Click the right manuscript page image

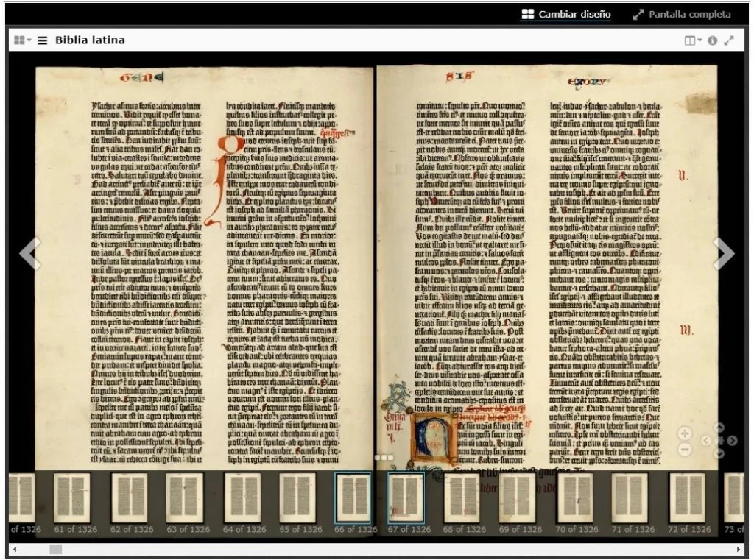tap(547, 268)
